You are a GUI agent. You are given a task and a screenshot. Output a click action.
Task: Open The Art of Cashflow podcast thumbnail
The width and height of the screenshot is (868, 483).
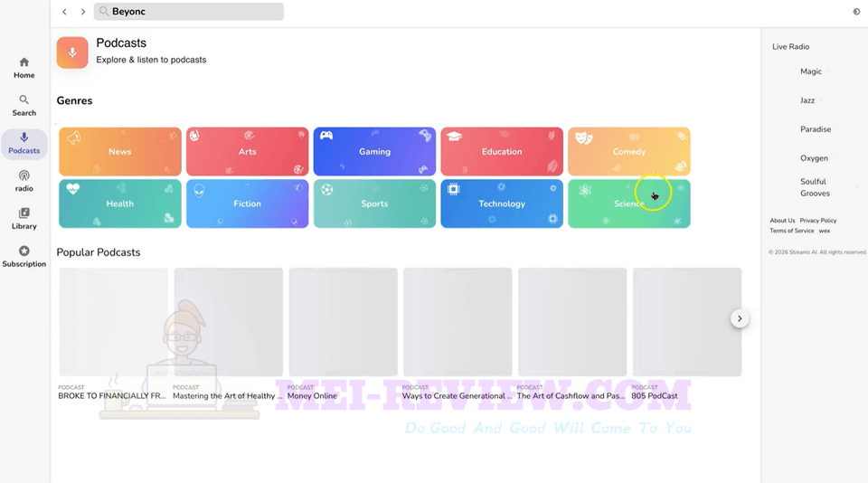572,322
